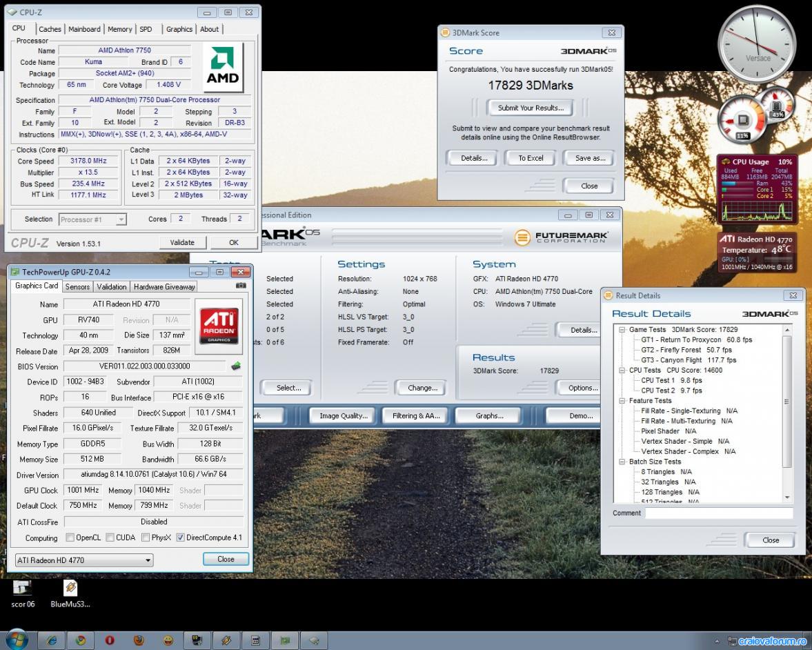812x650 pixels.
Task: Collapse the Game Tests tree node
Action: pos(622,329)
